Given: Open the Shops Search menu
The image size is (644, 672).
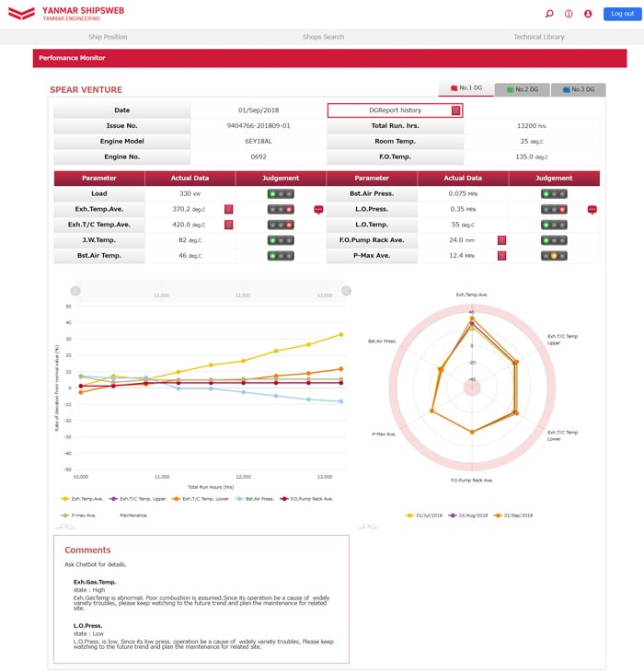Looking at the screenshot, I should pos(323,37).
